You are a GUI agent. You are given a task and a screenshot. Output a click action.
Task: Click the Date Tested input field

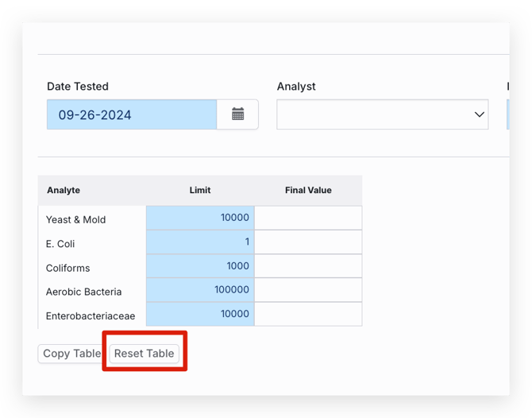132,114
